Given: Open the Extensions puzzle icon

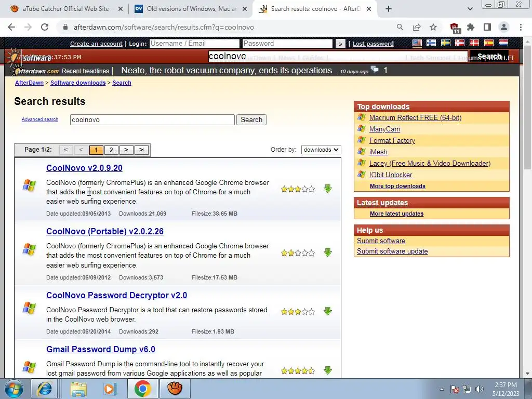Looking at the screenshot, I should tap(471, 27).
